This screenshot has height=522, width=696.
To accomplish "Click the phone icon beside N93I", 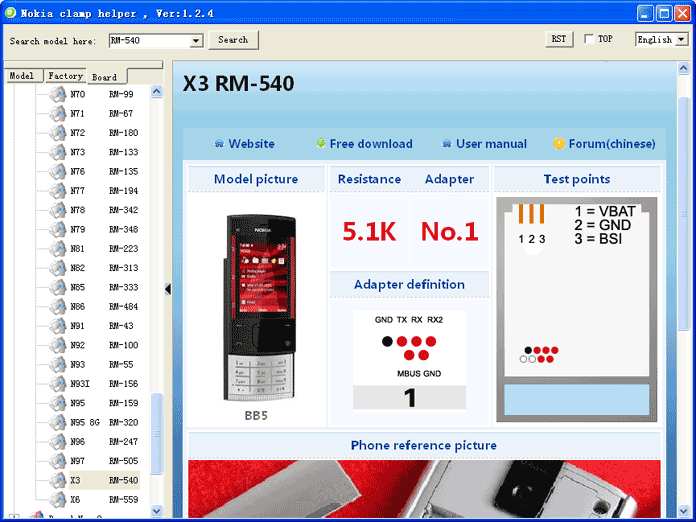I will coord(58,384).
